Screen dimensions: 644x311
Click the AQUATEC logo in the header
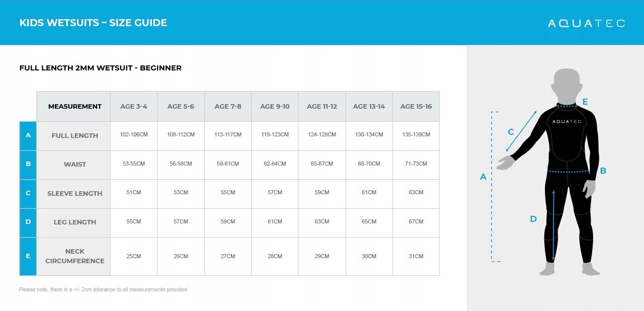point(586,23)
